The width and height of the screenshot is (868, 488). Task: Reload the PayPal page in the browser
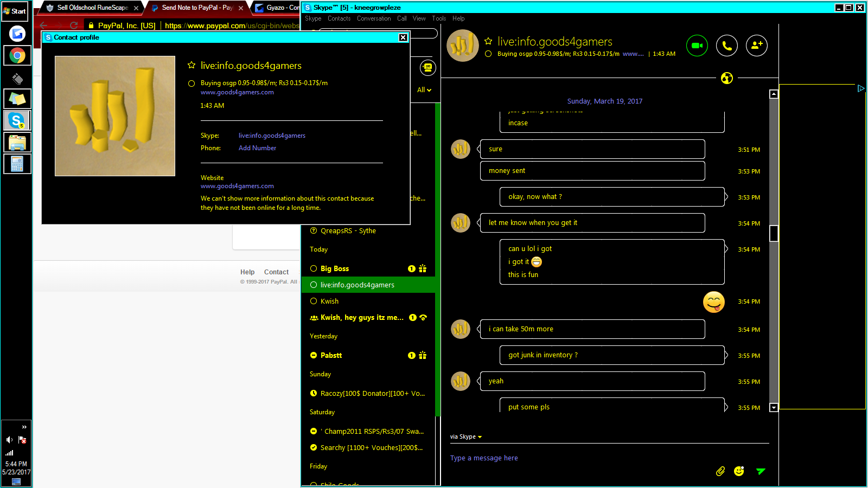click(x=74, y=25)
